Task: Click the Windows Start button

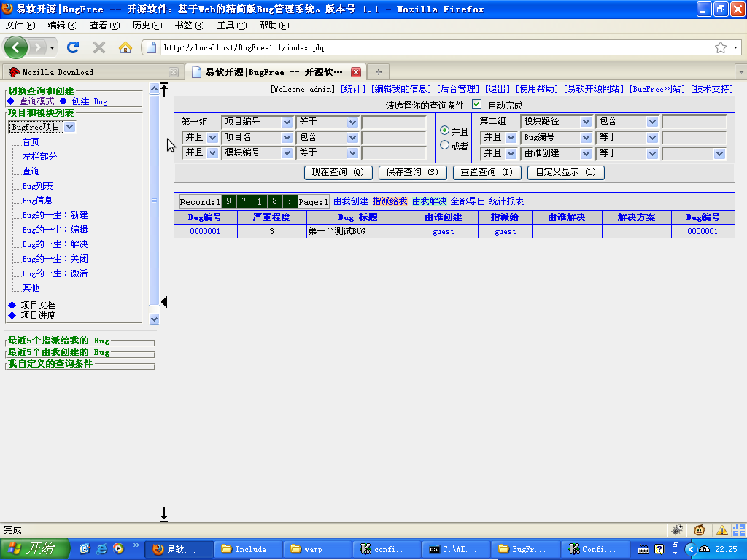Action: point(35,548)
